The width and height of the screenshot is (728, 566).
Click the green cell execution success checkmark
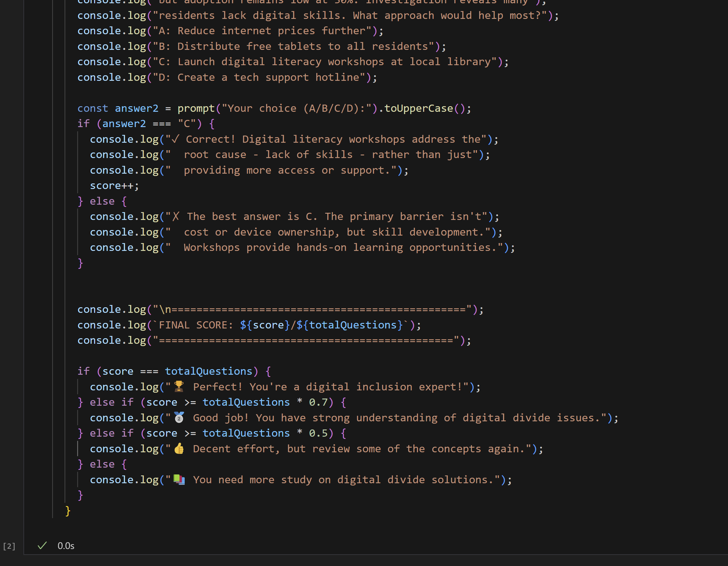(x=42, y=546)
